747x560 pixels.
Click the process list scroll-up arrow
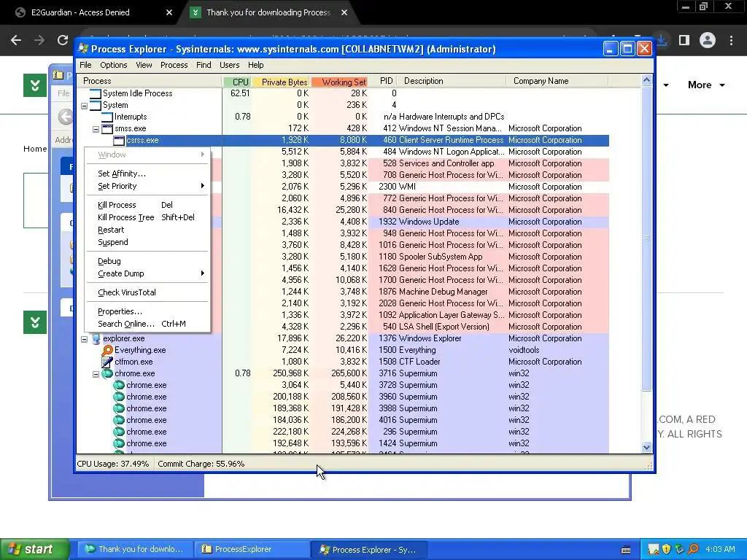click(646, 80)
